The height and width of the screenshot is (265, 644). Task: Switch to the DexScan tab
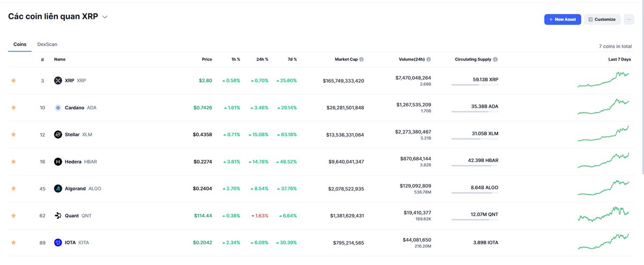47,44
